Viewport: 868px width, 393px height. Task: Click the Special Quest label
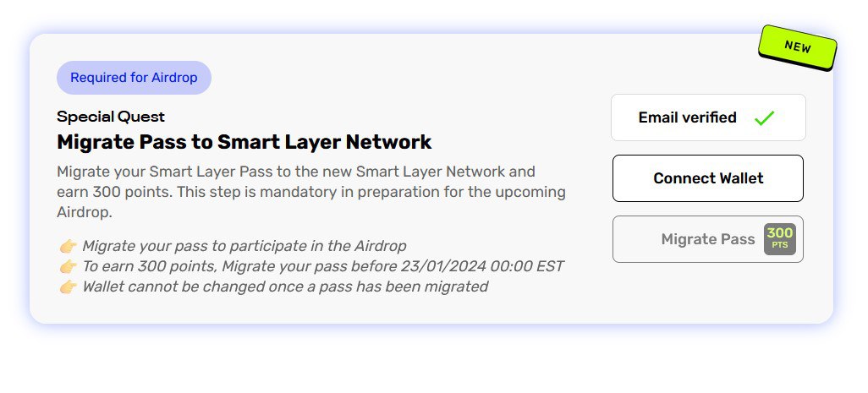pos(111,117)
